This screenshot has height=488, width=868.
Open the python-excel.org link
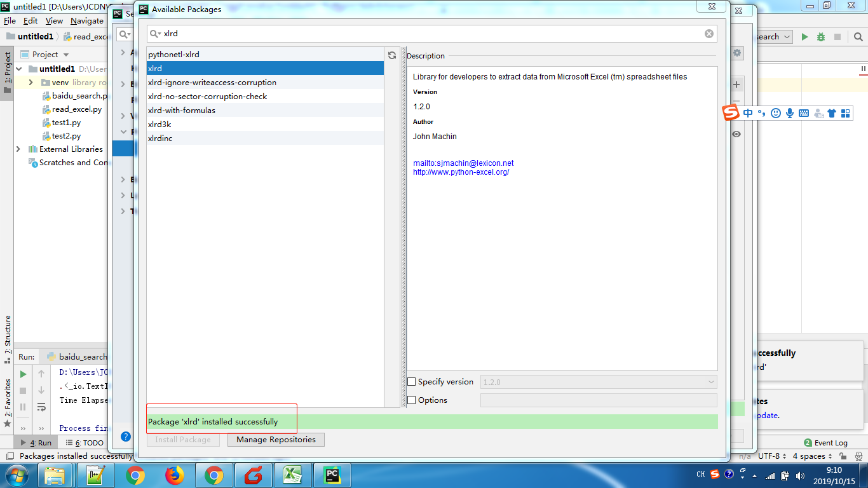point(461,172)
